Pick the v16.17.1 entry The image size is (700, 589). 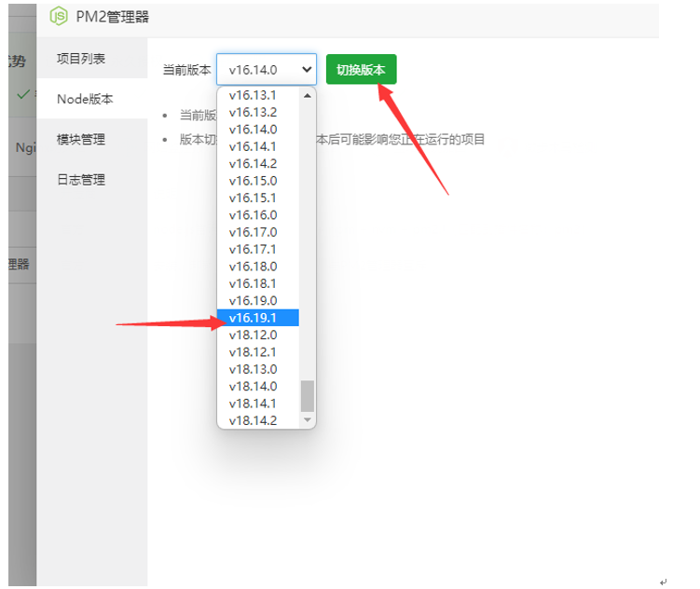[x=258, y=249]
